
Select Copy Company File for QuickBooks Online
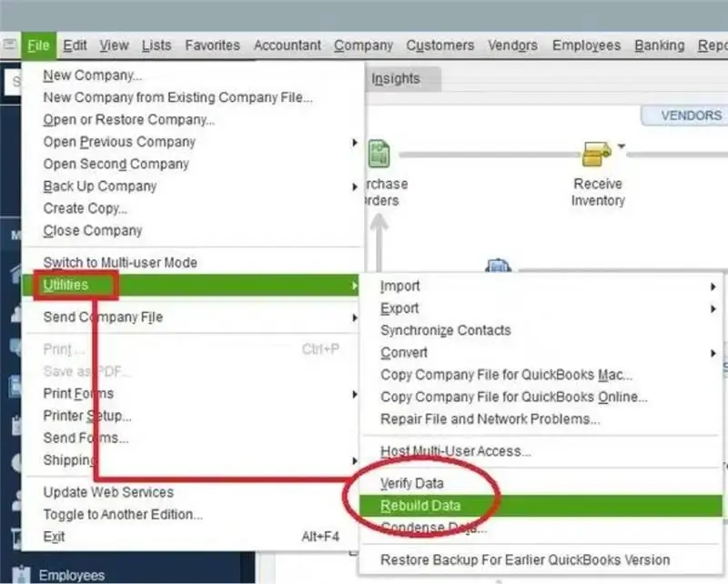point(542,398)
